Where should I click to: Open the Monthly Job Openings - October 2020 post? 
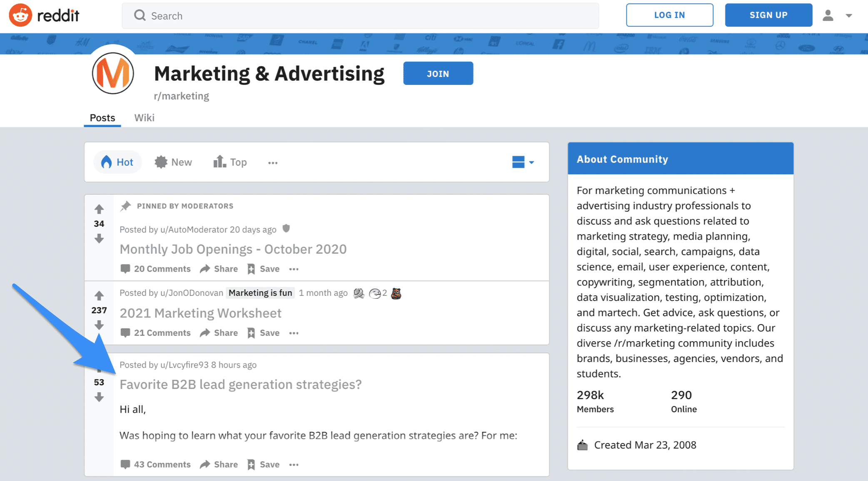233,249
